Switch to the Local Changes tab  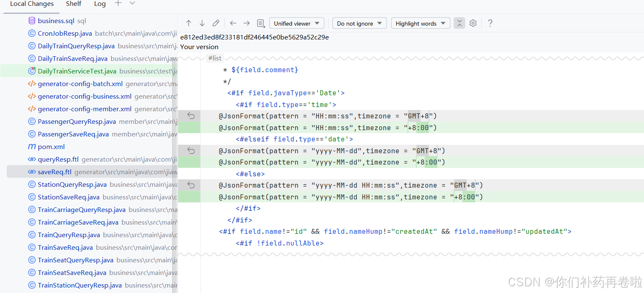(x=32, y=4)
